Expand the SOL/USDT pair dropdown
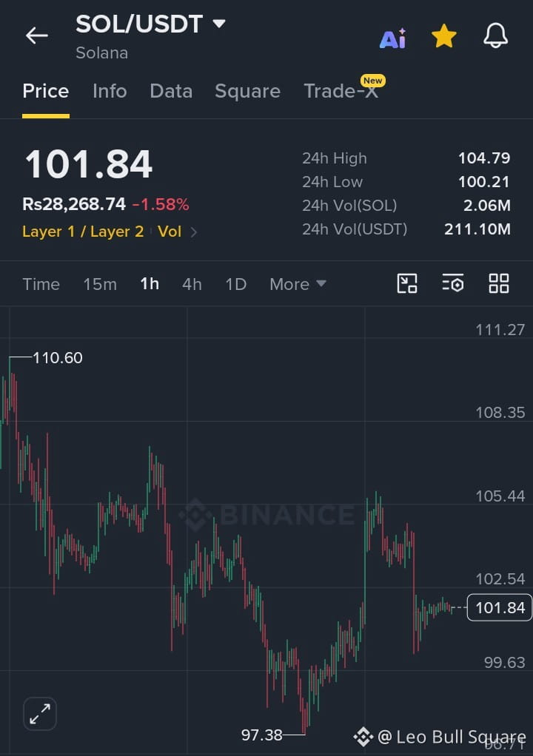 [219, 23]
